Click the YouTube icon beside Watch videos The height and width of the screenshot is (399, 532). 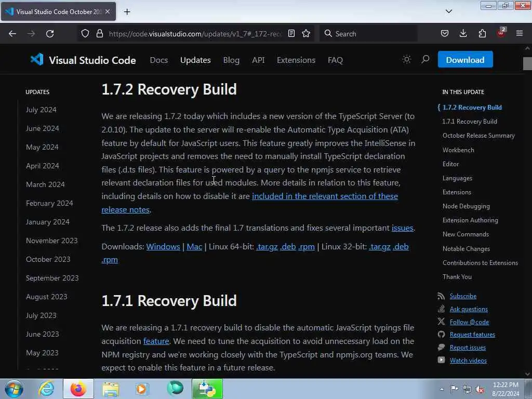[x=441, y=361]
